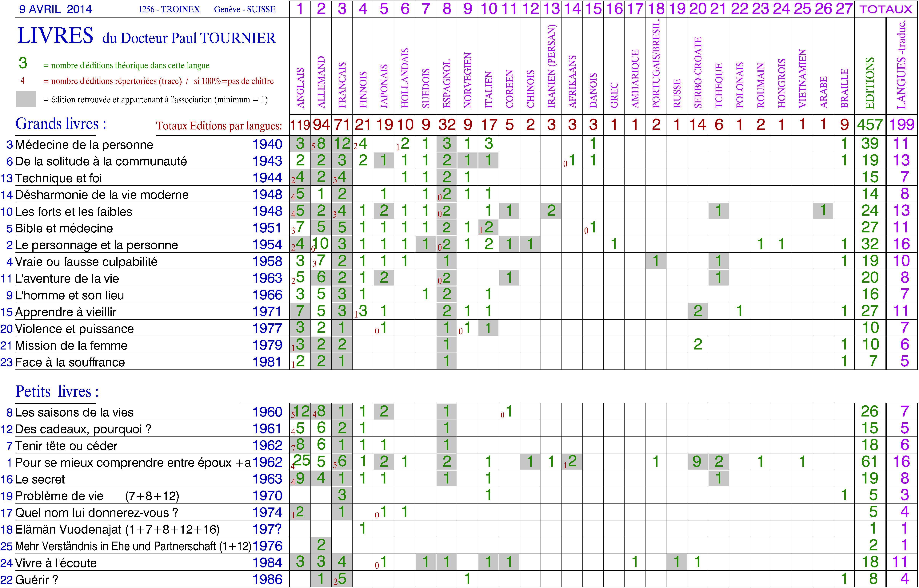This screenshot has width=919, height=588.
Task: Select the Médecine de la personne row
Action: pos(84,145)
